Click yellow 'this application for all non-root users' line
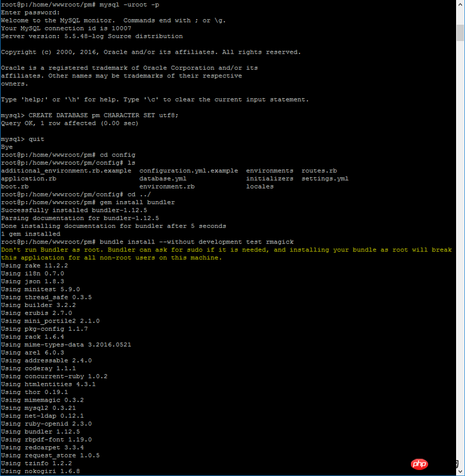Viewport: 465px width, 476px height. [112, 258]
